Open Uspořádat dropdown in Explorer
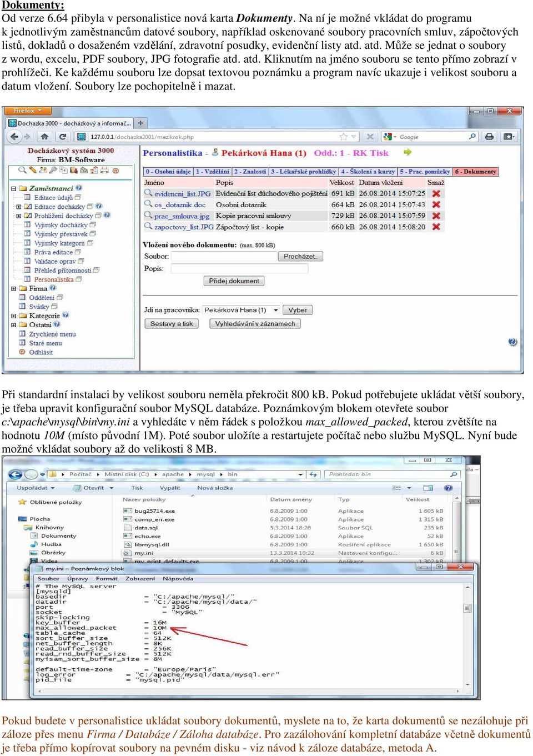 click(36, 488)
